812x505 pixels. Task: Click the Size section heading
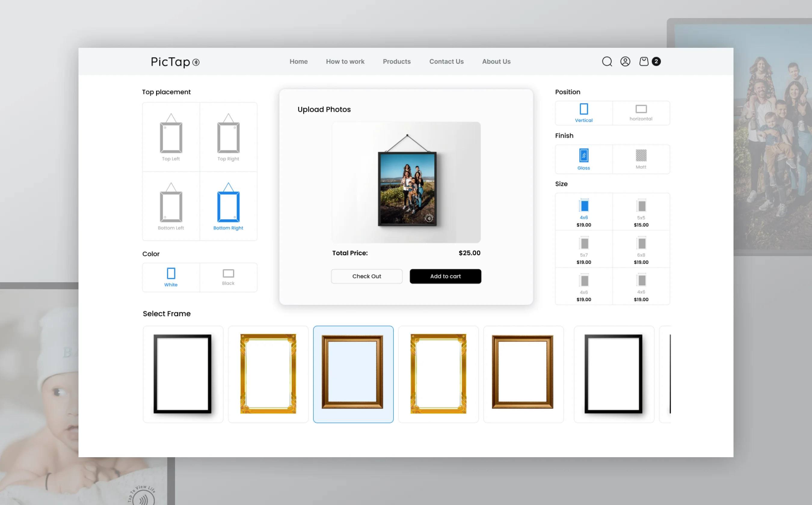point(561,184)
